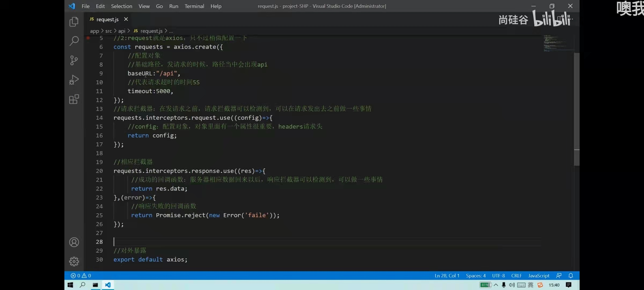Image resolution: width=644 pixels, height=290 pixels.
Task: Click errors and warnings count in status bar
Action: point(81,276)
